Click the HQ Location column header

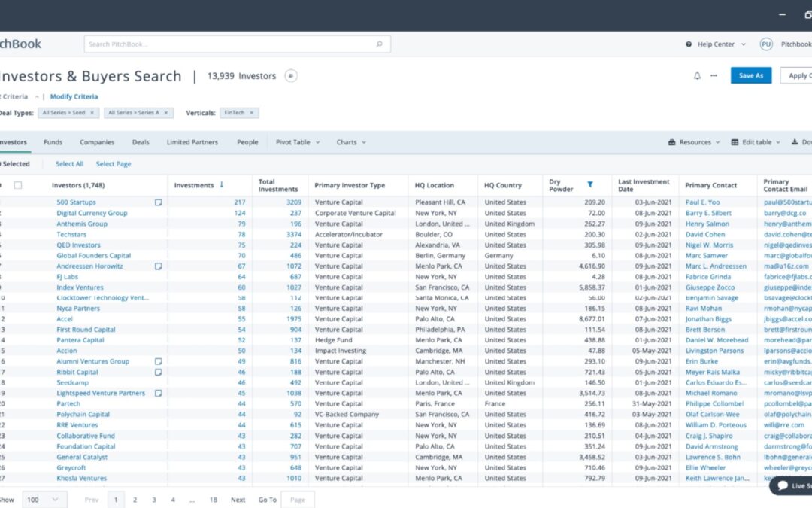click(x=434, y=185)
